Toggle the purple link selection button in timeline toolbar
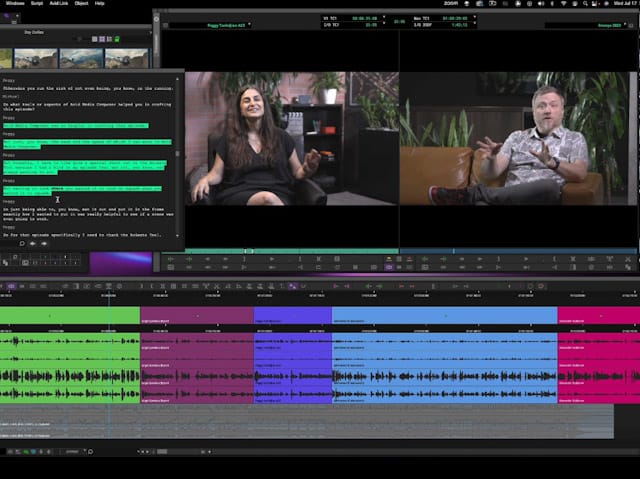 [x=292, y=286]
